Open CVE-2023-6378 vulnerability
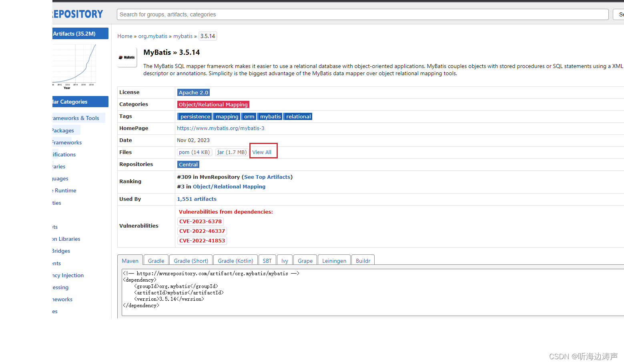The height and width of the screenshot is (364, 624). click(200, 221)
